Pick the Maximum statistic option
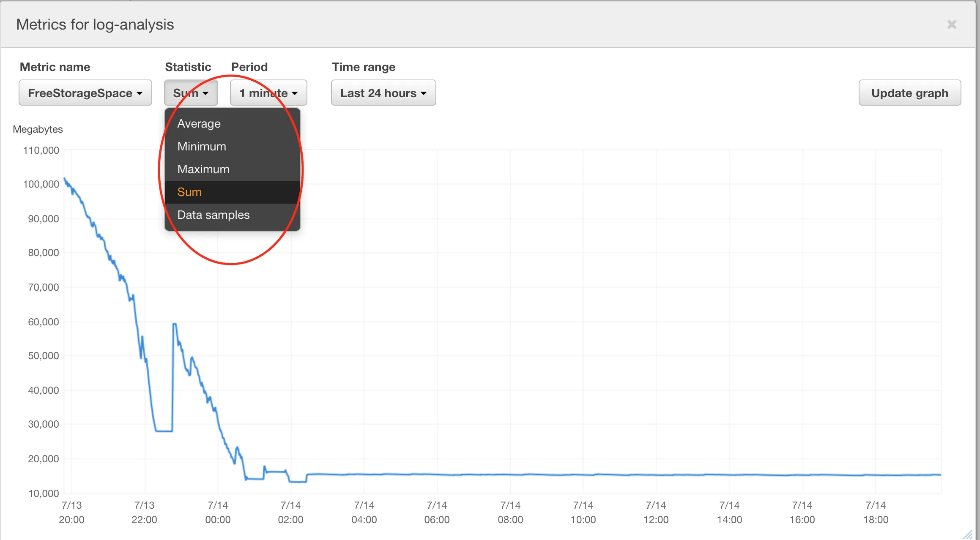Image resolution: width=980 pixels, height=540 pixels. (x=203, y=169)
